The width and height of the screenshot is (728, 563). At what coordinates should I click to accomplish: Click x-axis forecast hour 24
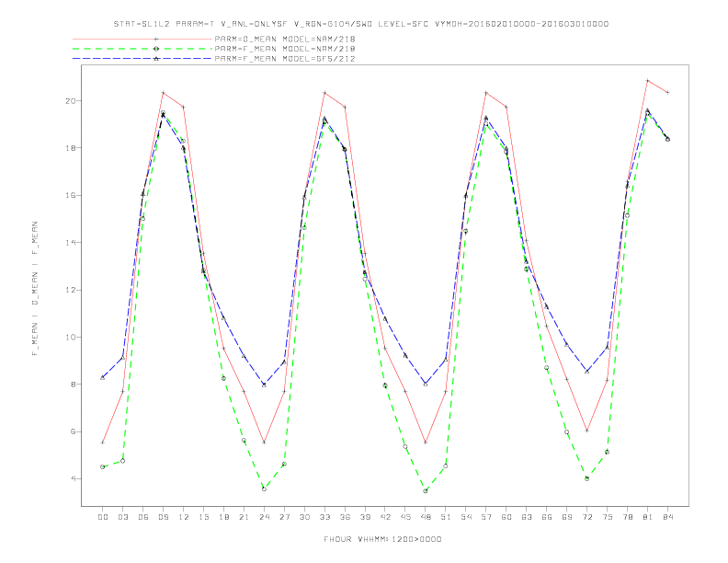tap(264, 517)
